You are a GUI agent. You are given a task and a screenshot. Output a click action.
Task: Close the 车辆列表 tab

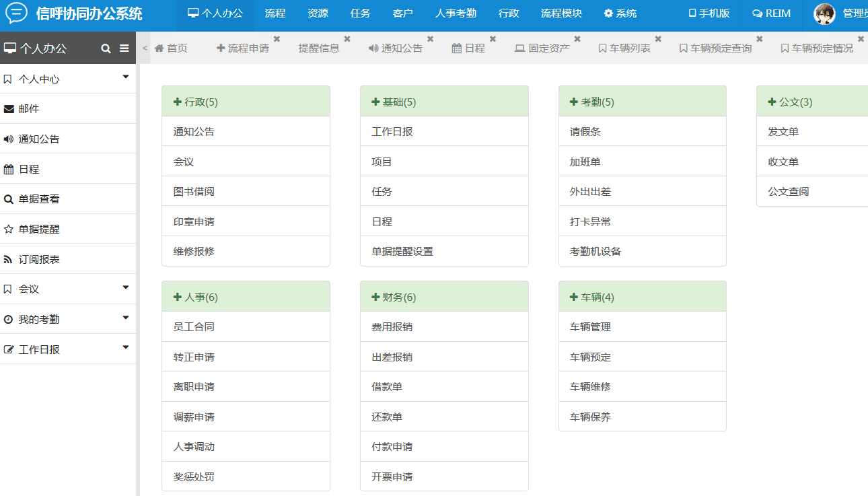(x=658, y=39)
